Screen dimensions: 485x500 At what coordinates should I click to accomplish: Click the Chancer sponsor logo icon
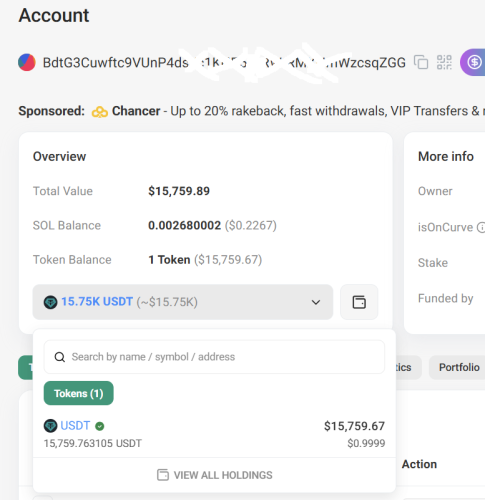(100, 112)
